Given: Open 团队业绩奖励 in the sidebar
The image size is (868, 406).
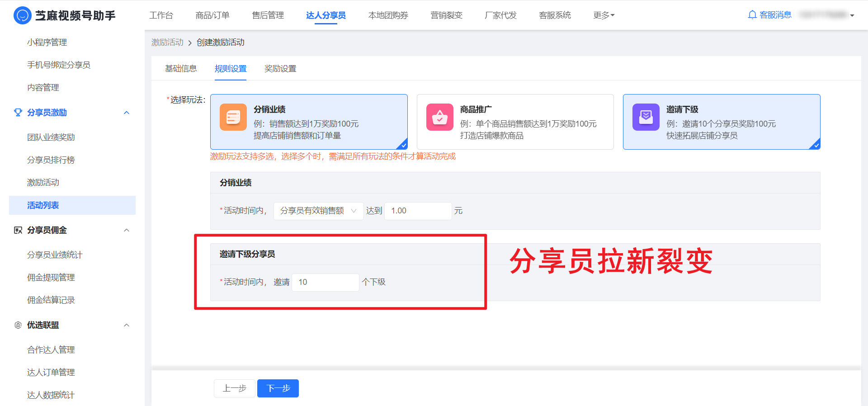Looking at the screenshot, I should (51, 137).
